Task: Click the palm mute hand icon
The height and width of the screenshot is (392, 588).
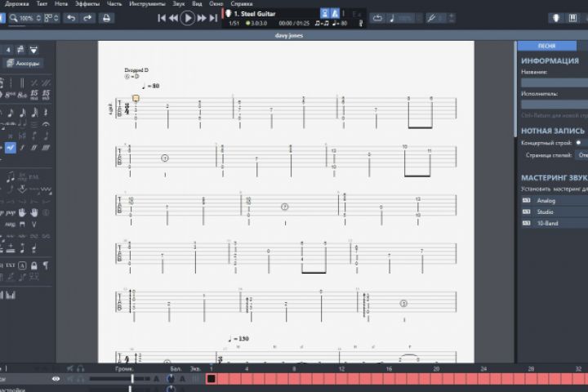Action: coord(22,212)
